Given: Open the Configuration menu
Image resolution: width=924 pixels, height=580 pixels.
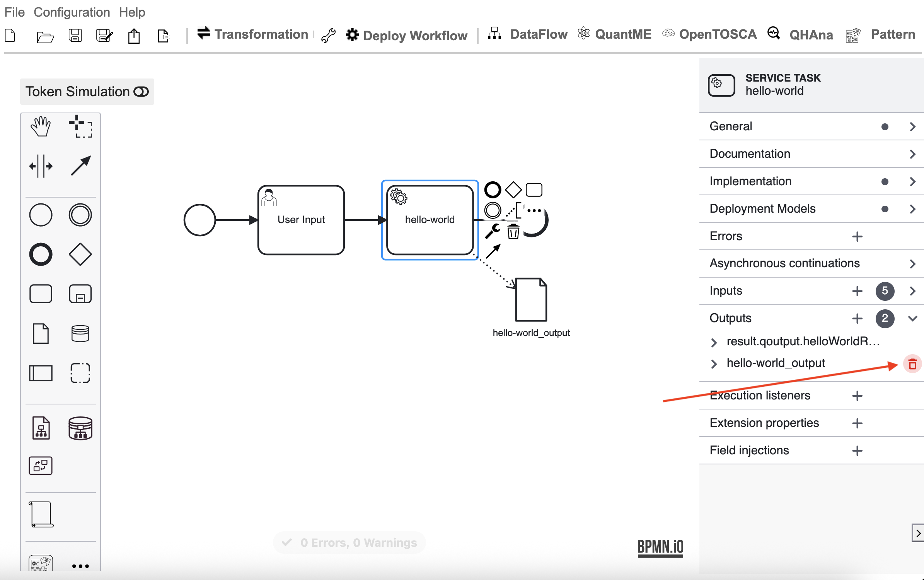Looking at the screenshot, I should (72, 12).
